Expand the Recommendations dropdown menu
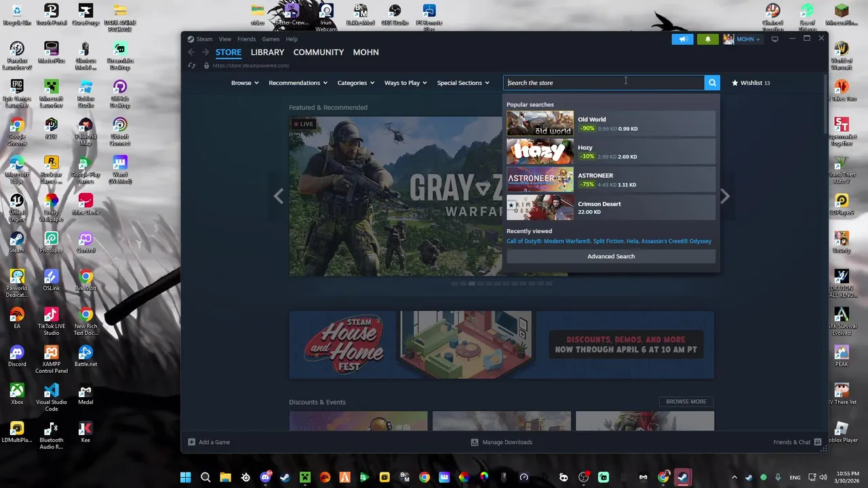Screen dimensions: 868x488 pyautogui.click(x=298, y=83)
